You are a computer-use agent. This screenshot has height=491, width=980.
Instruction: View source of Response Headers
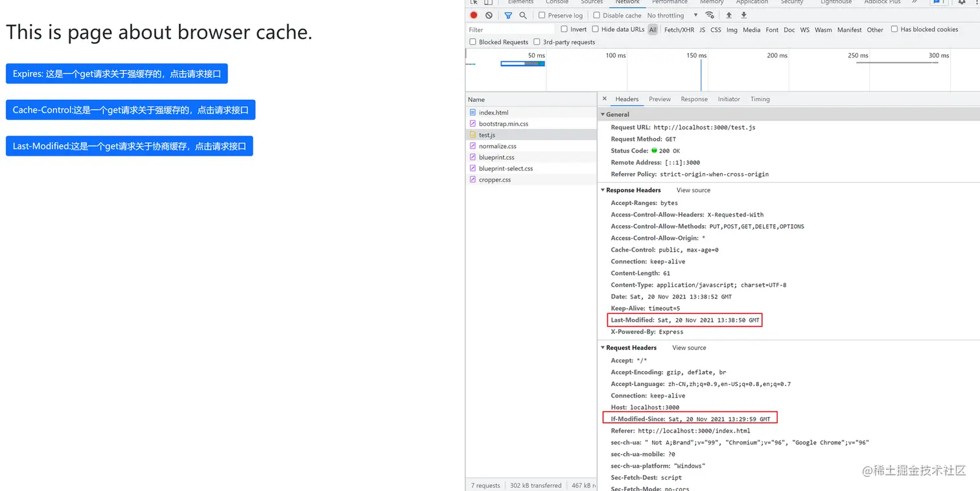point(694,190)
